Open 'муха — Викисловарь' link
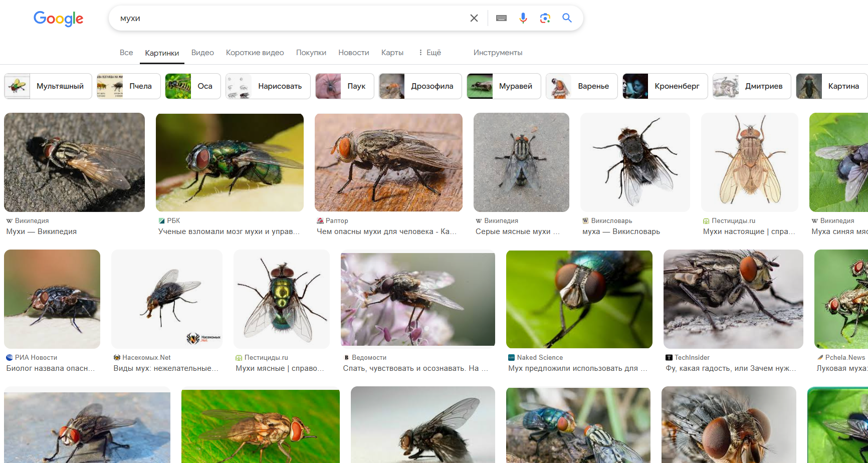This screenshot has height=463, width=868. coord(621,232)
